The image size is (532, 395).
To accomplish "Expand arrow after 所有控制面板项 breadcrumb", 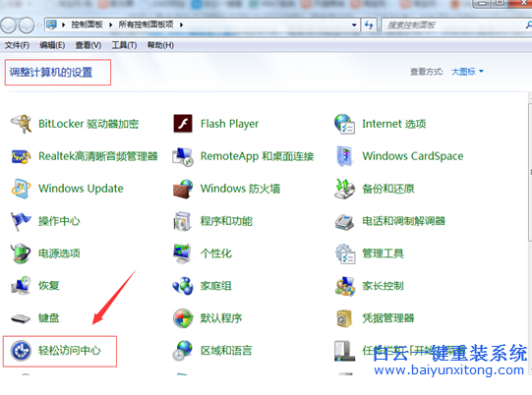I will (x=182, y=25).
